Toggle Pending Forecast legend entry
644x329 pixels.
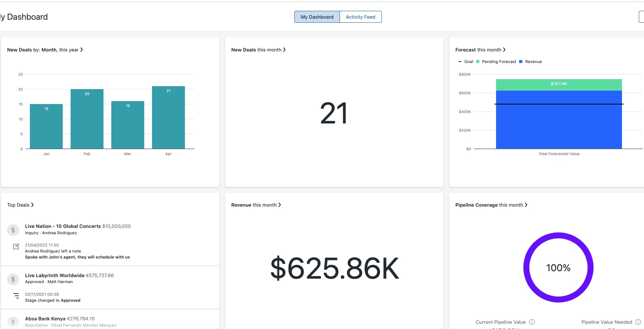click(x=496, y=62)
